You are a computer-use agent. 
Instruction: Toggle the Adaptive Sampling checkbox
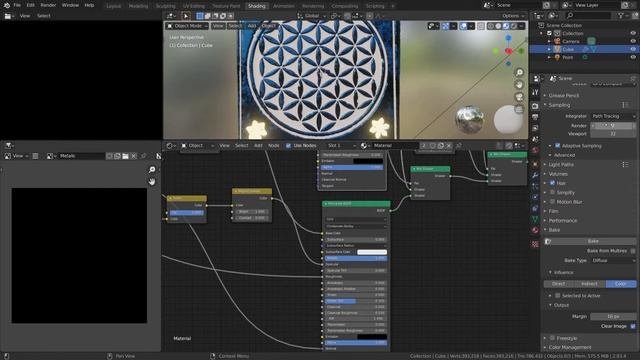point(558,146)
